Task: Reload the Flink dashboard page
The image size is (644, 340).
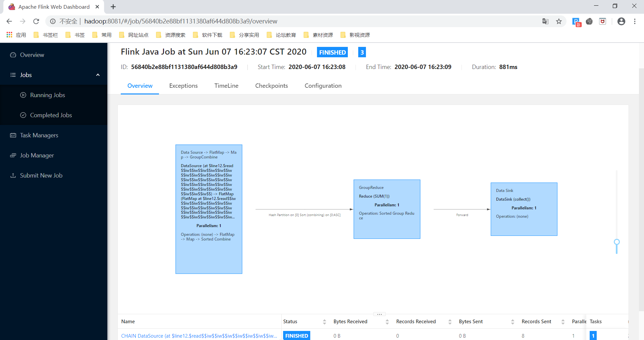Action: [36, 21]
